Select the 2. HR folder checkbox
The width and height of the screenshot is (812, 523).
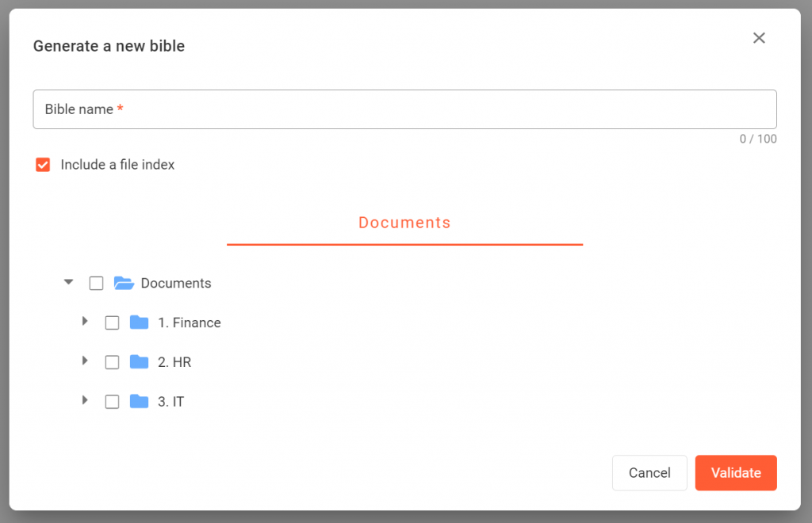(x=112, y=362)
